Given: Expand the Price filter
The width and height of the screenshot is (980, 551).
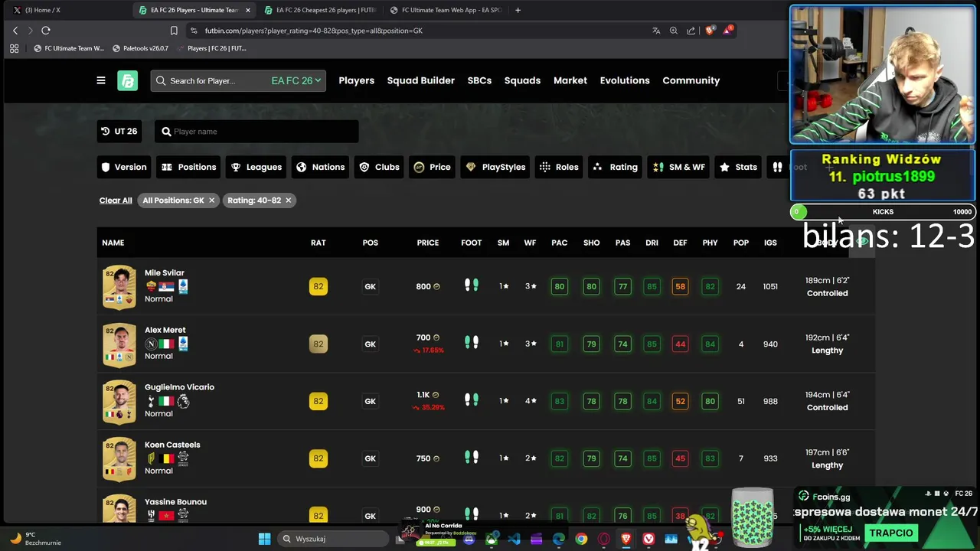Looking at the screenshot, I should click(x=433, y=167).
